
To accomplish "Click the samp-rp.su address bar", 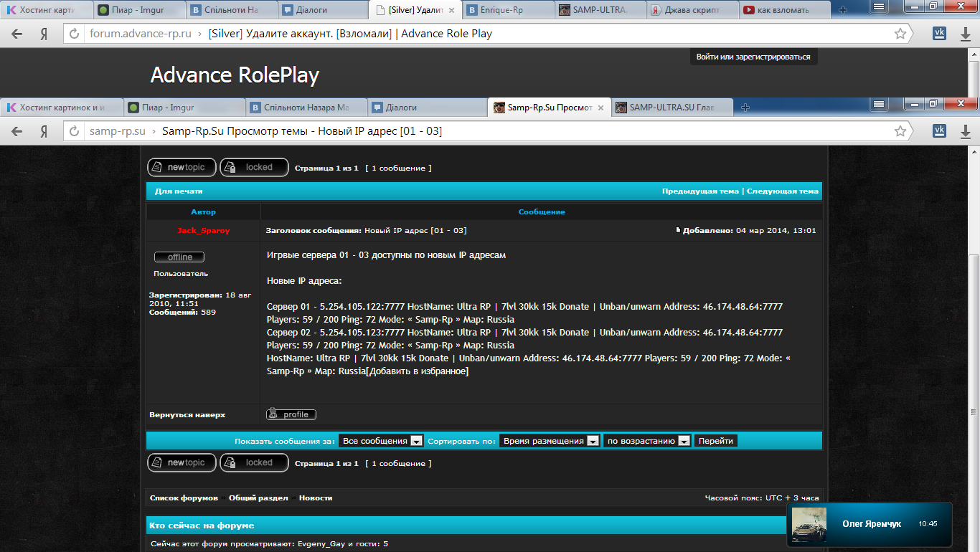I will pyautogui.click(x=488, y=131).
